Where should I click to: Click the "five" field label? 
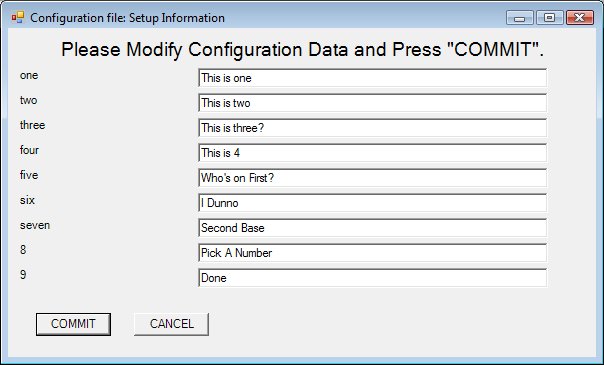(29, 175)
